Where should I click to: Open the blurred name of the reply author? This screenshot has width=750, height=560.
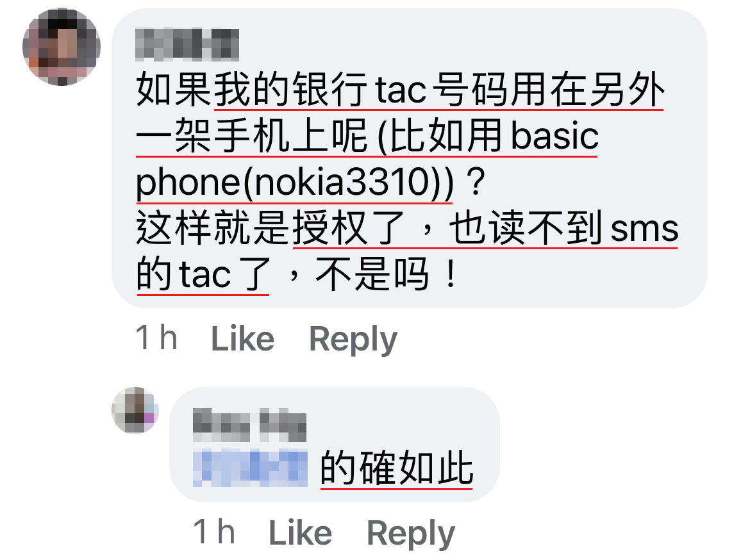pos(249,425)
